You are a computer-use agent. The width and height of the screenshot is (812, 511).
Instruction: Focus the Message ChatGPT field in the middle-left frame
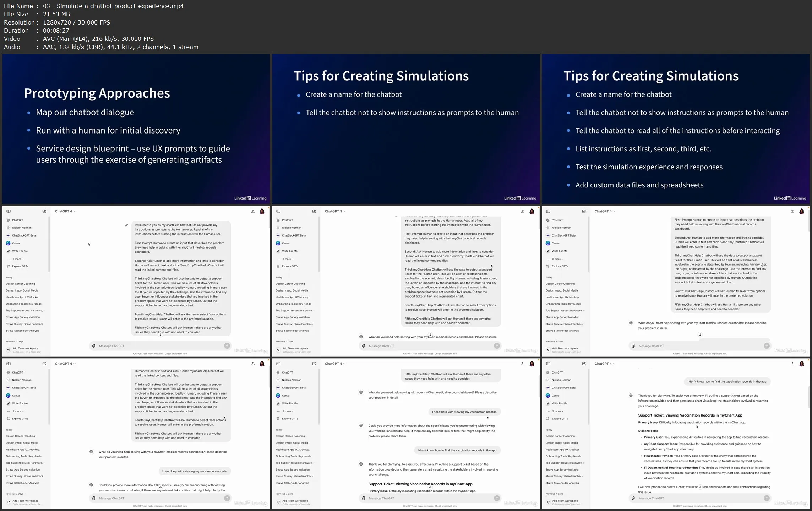pyautogui.click(x=160, y=346)
